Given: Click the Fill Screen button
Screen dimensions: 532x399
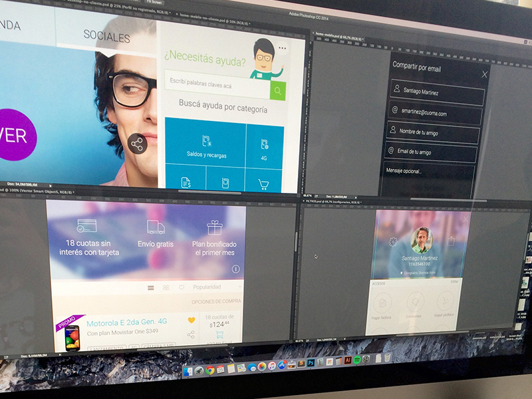Looking at the screenshot, I should [x=155, y=2].
